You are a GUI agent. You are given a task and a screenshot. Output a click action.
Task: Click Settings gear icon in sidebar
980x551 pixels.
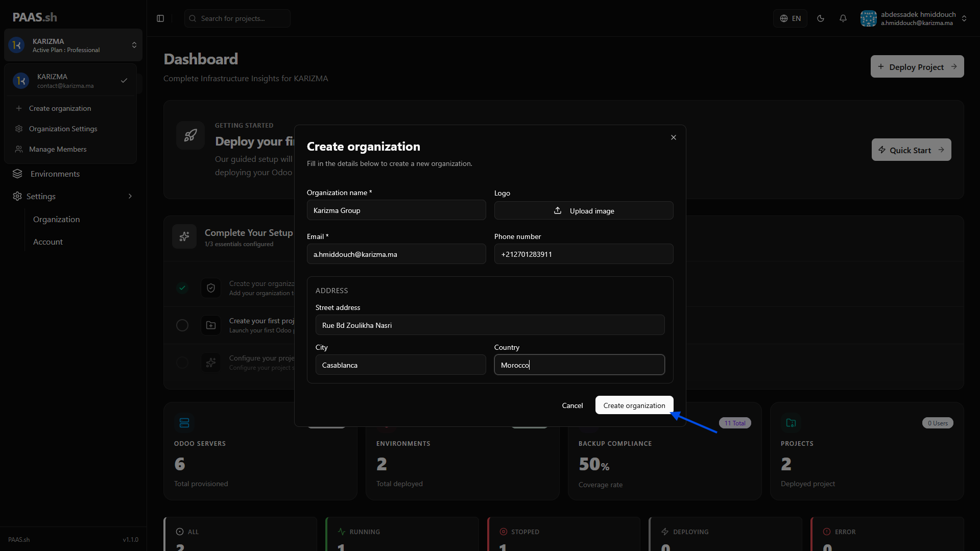tap(17, 196)
